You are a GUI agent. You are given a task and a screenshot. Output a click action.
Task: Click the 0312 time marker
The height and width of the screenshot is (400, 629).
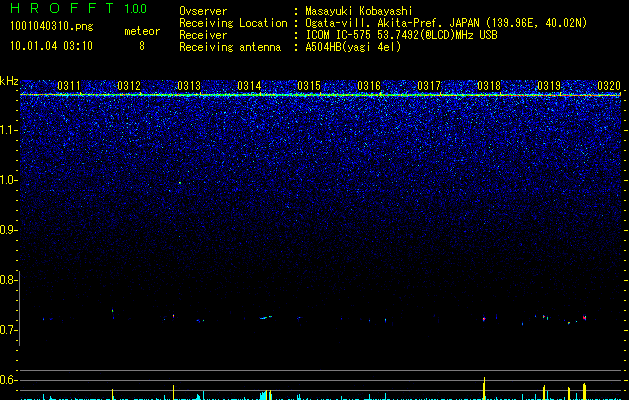tap(129, 86)
